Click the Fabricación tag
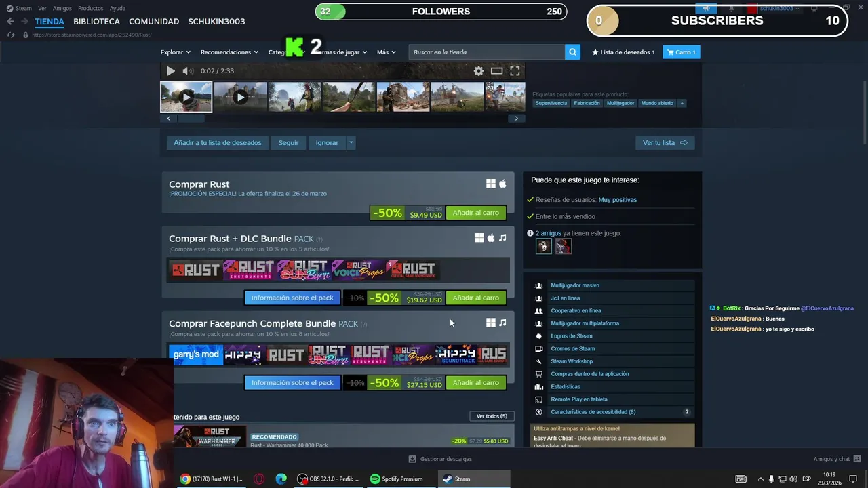Viewport: 868px width, 488px height. pyautogui.click(x=587, y=103)
